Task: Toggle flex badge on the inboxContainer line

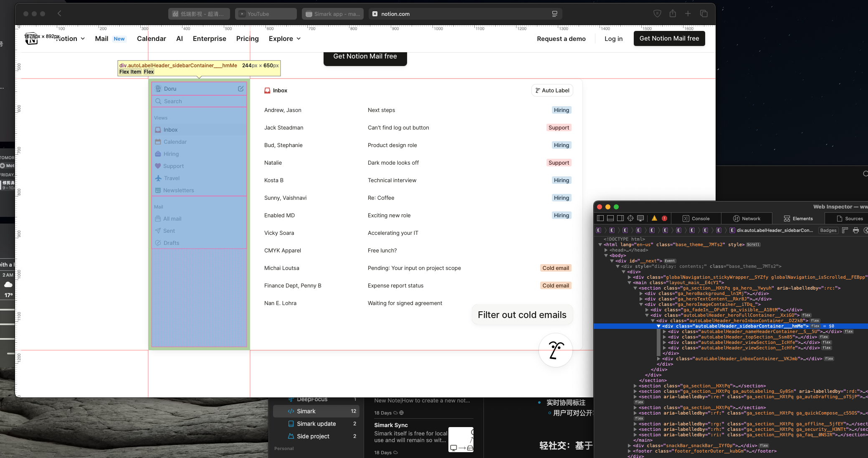Action: coord(829,359)
